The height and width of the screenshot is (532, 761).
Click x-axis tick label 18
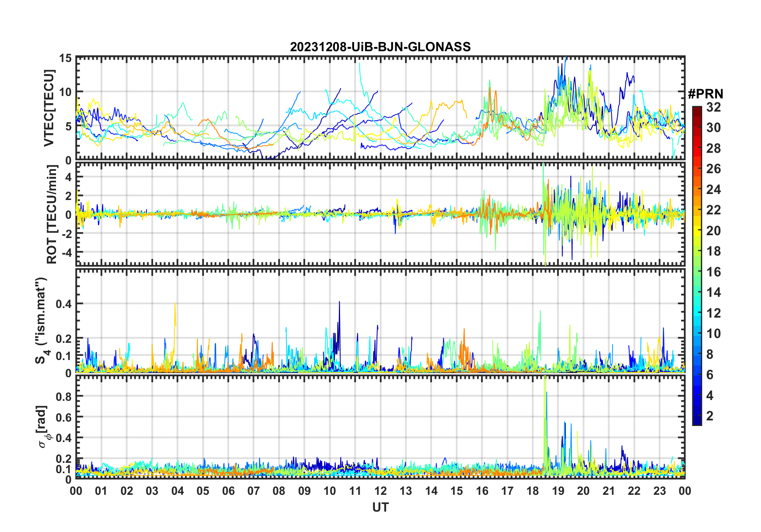[533, 491]
